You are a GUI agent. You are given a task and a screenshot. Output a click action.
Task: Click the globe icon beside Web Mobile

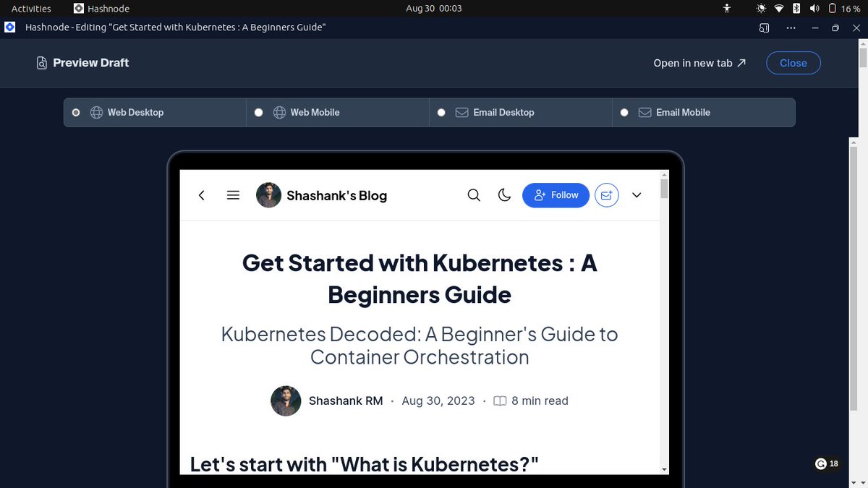pyautogui.click(x=279, y=113)
